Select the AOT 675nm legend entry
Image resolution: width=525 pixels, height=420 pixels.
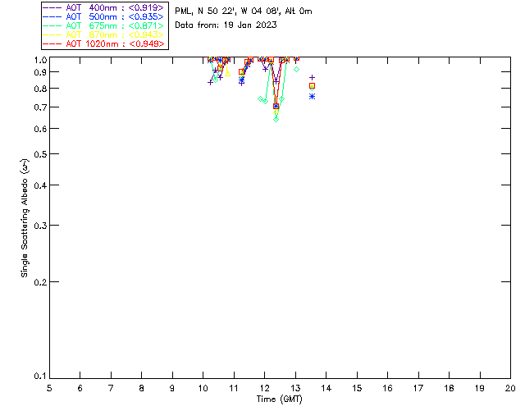(x=103, y=25)
